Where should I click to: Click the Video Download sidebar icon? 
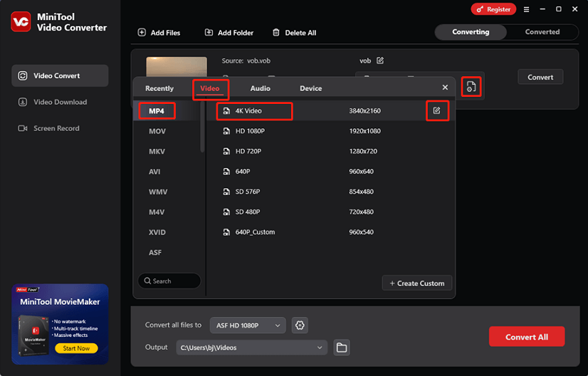point(23,102)
